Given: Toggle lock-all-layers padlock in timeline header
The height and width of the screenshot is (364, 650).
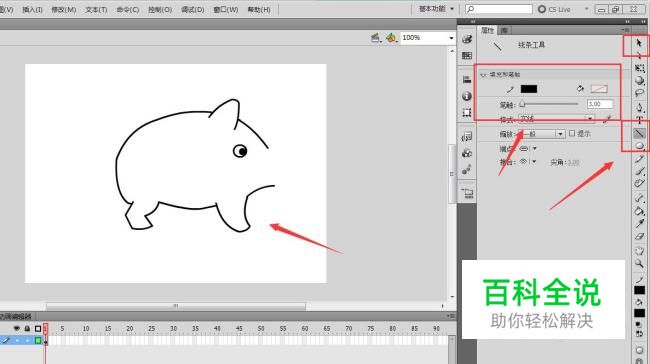Looking at the screenshot, I should [27, 329].
